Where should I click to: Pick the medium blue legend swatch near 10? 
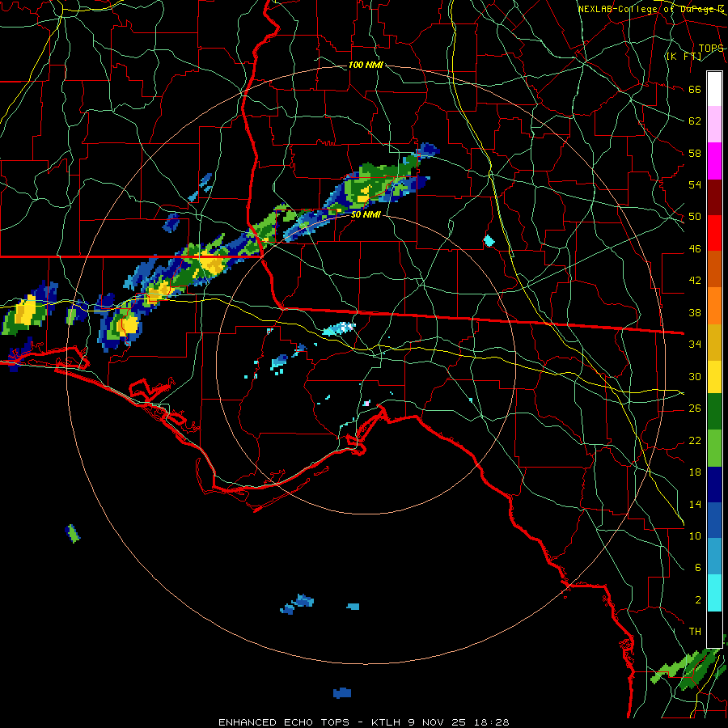(714, 520)
